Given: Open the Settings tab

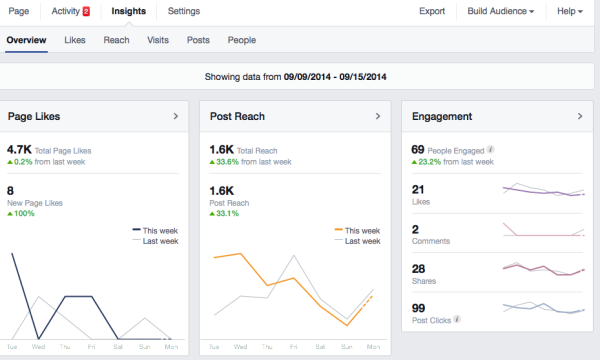Looking at the screenshot, I should click(x=184, y=11).
